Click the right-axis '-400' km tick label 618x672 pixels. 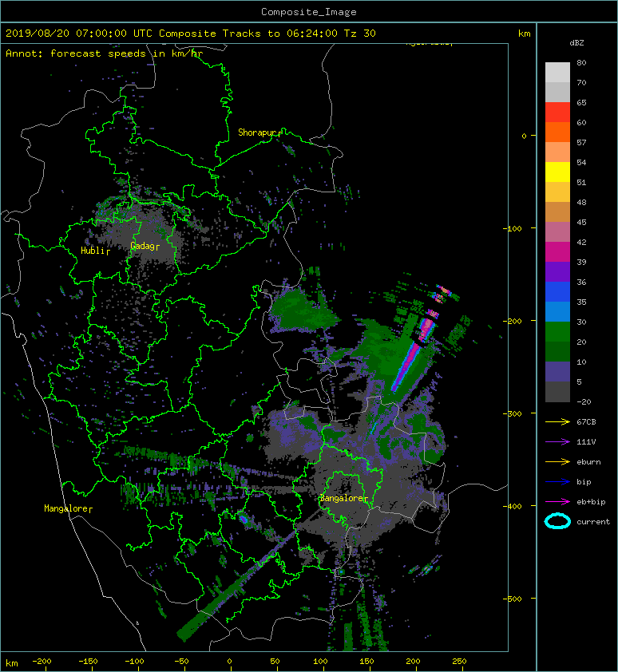pos(513,506)
